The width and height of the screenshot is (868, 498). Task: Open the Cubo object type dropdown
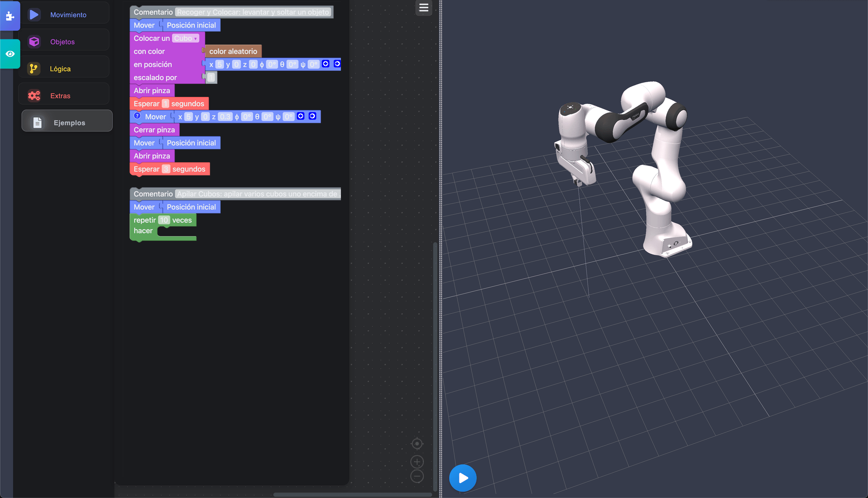click(186, 38)
